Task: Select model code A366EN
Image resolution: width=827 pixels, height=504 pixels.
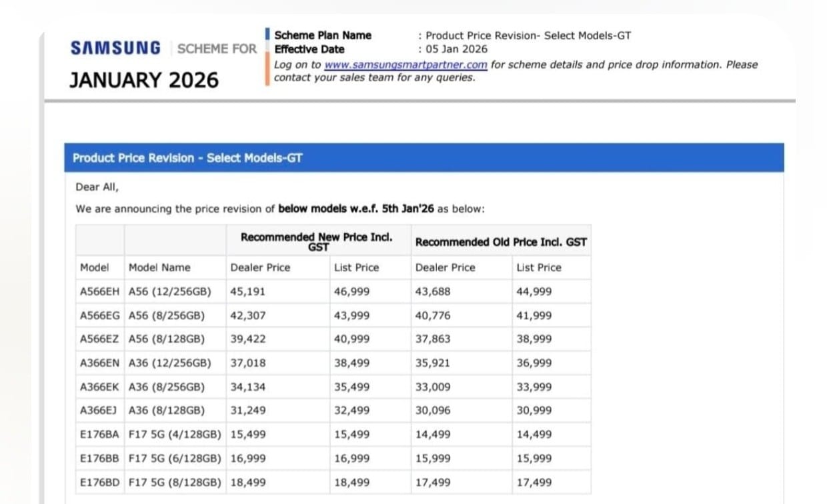Action: [99, 363]
